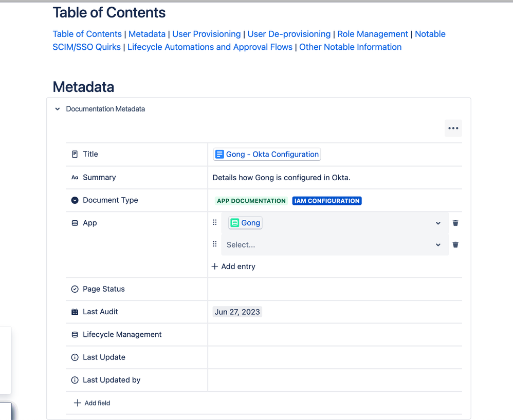Open the Gong app link chip
513x420 pixels.
pyautogui.click(x=245, y=223)
